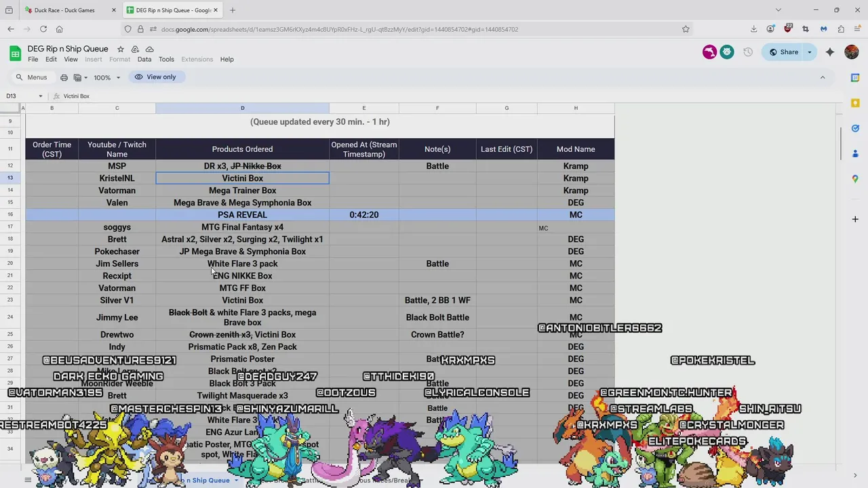The width and height of the screenshot is (868, 488).
Task: Open Google Maps side panel
Action: click(855, 178)
